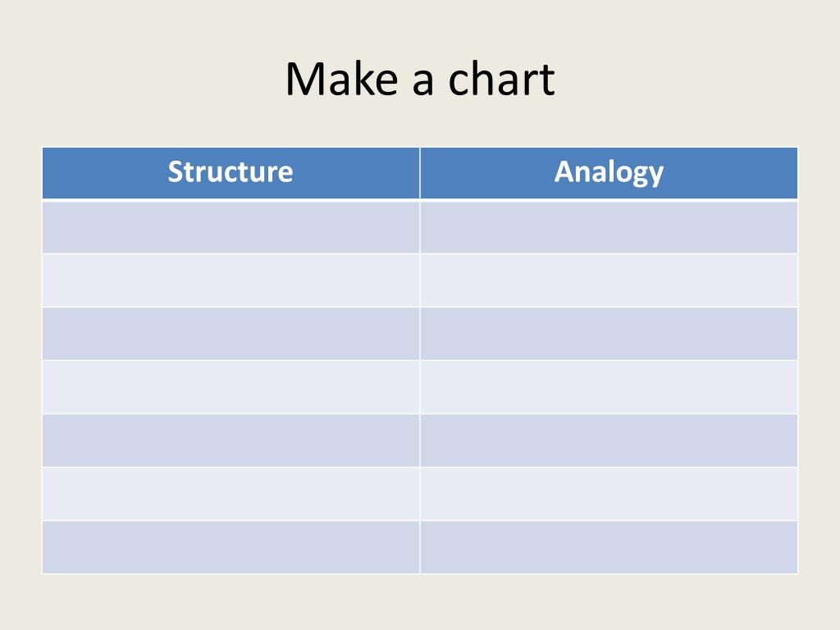Choose fourth empty row cell under Analogy
This screenshot has height=630, width=840.
pos(609,387)
